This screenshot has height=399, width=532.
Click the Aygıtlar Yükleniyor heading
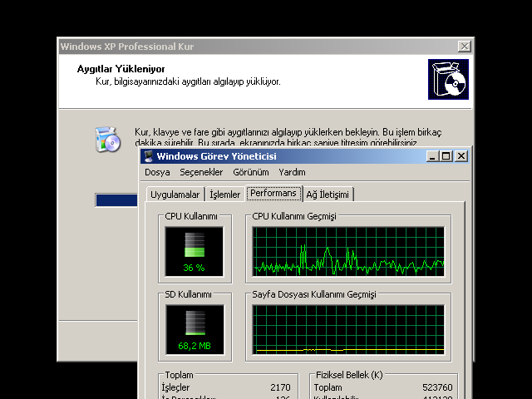[121, 69]
